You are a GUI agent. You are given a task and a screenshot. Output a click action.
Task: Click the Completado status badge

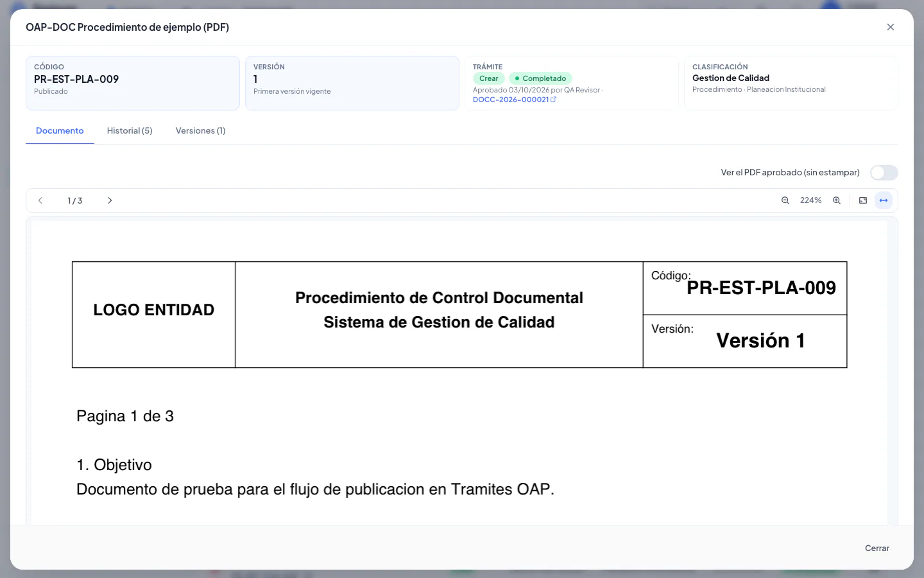point(540,78)
